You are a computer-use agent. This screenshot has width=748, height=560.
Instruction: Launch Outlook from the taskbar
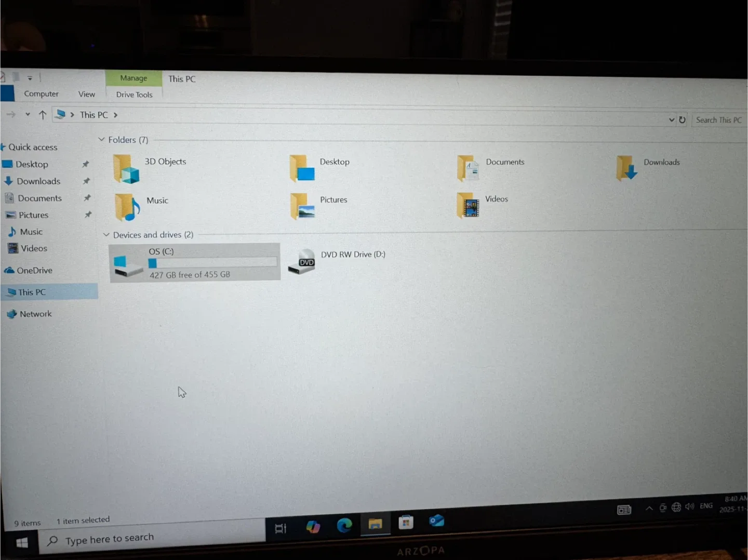(x=436, y=523)
